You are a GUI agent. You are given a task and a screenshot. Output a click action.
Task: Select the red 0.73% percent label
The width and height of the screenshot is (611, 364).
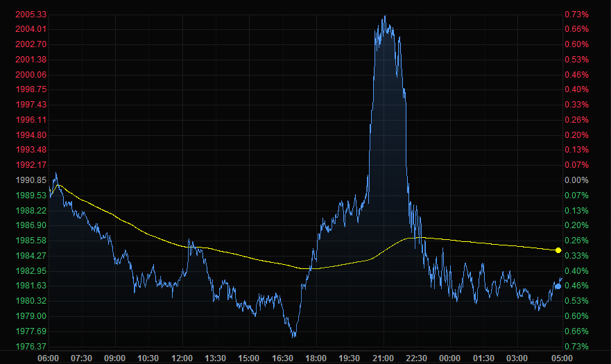click(x=577, y=15)
